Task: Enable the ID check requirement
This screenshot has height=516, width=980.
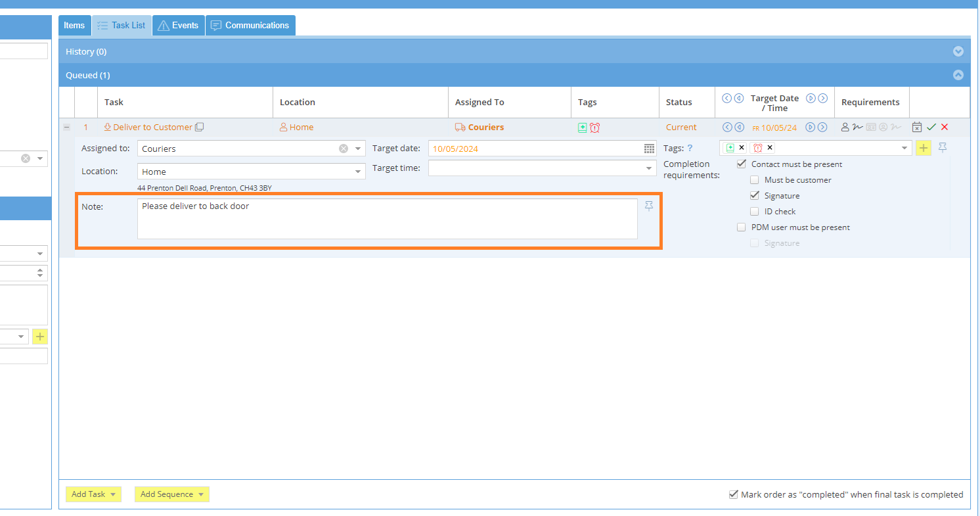Action: 755,212
